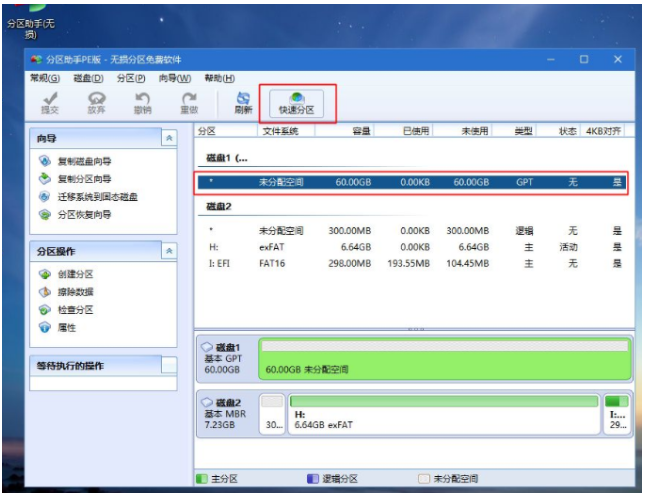This screenshot has width=648, height=503.
Task: Click the 提交 (Apply) toolbar icon
Action: point(49,103)
